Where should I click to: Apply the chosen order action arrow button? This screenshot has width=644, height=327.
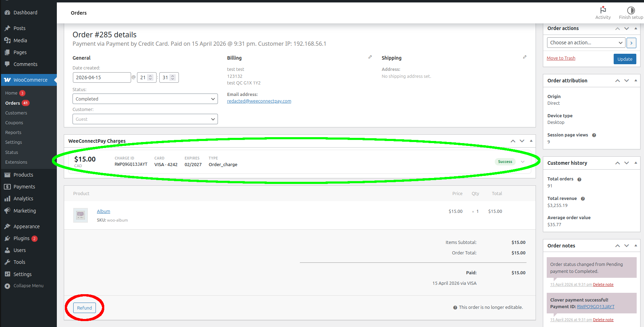pyautogui.click(x=631, y=43)
